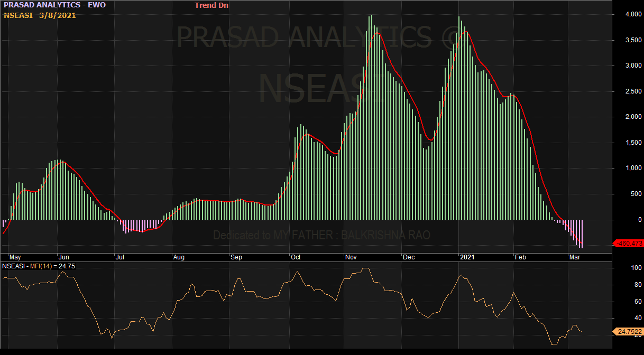Click the Dedicated to MY FATHER watermark text
The height and width of the screenshot is (355, 644).
pyautogui.click(x=321, y=235)
